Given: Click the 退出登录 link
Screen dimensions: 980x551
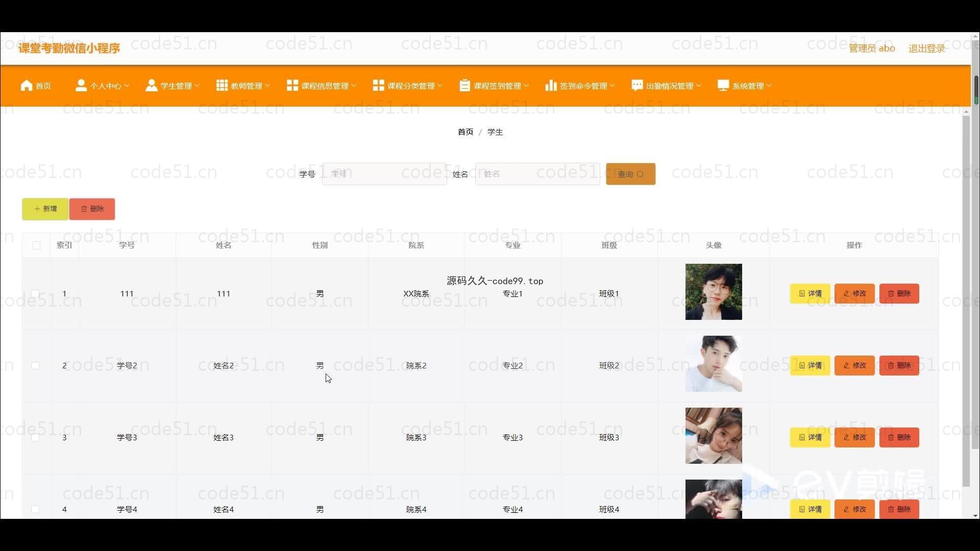Looking at the screenshot, I should (x=927, y=48).
